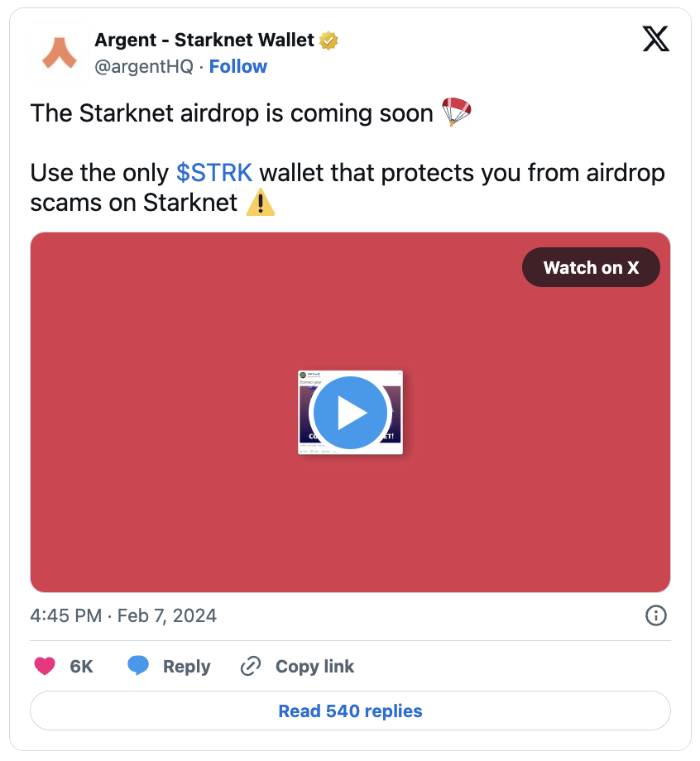This screenshot has height=761, width=700.
Task: Read 540 replies button
Action: (351, 711)
